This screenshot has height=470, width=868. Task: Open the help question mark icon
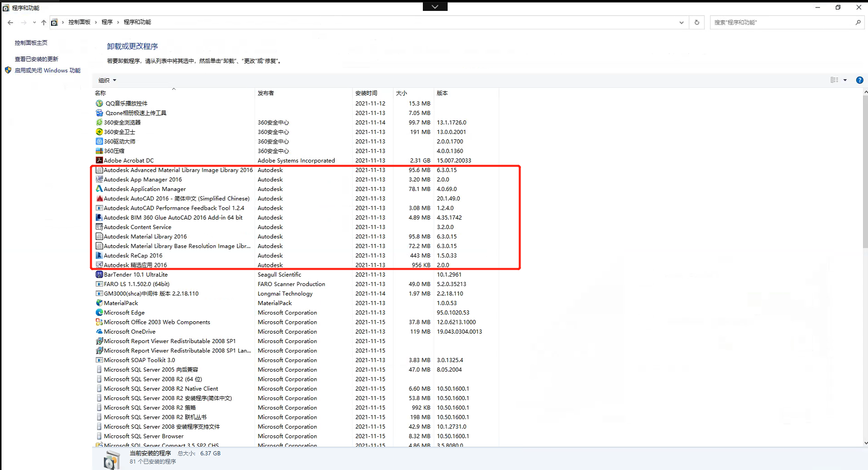[860, 80]
